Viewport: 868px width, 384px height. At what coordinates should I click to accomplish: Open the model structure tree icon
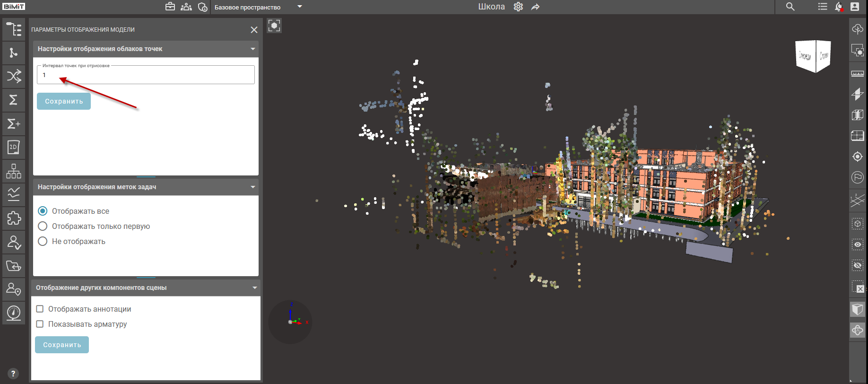pyautogui.click(x=14, y=29)
